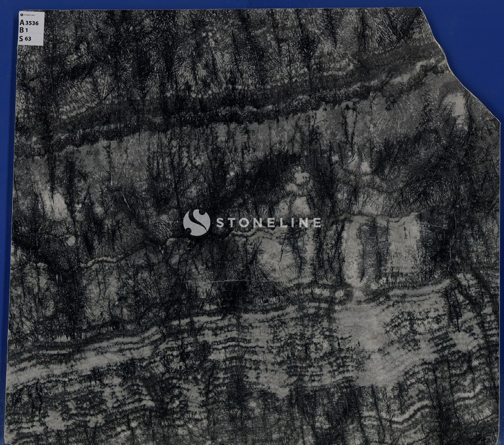Click the number 1 beside B
This screenshot has height=445, width=504.
click(x=27, y=31)
